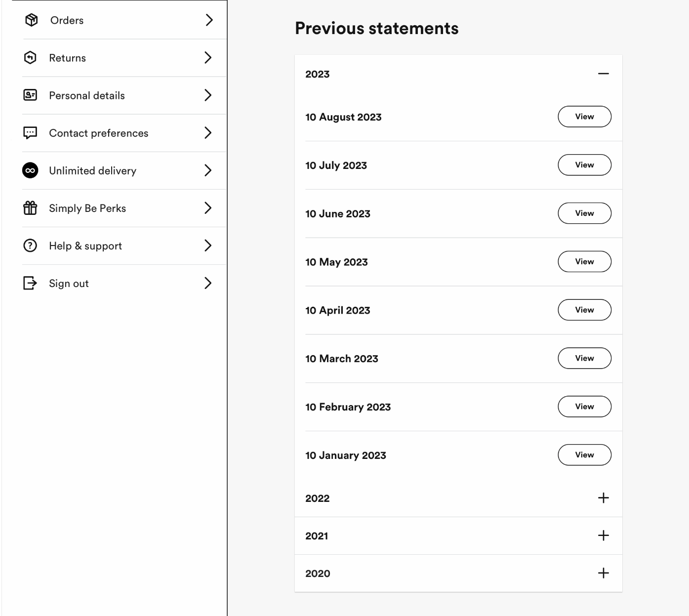Open Help & support via question mark icon
This screenshot has width=689, height=616.
click(30, 246)
